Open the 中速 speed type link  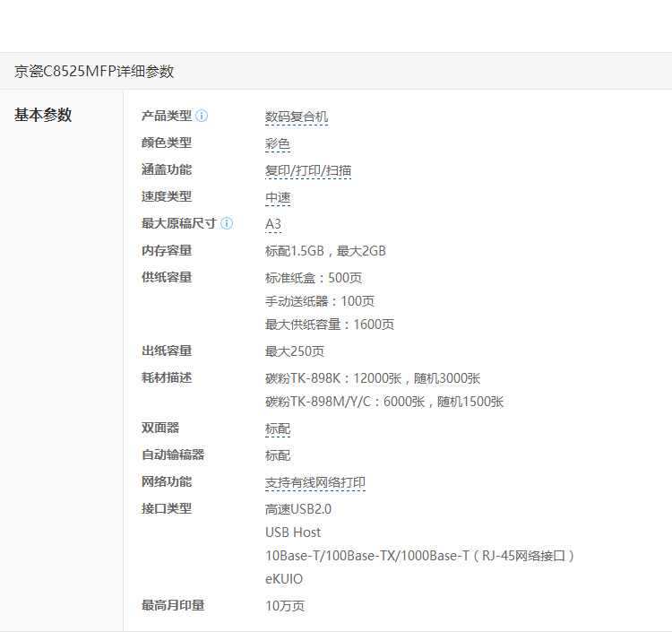[278, 197]
